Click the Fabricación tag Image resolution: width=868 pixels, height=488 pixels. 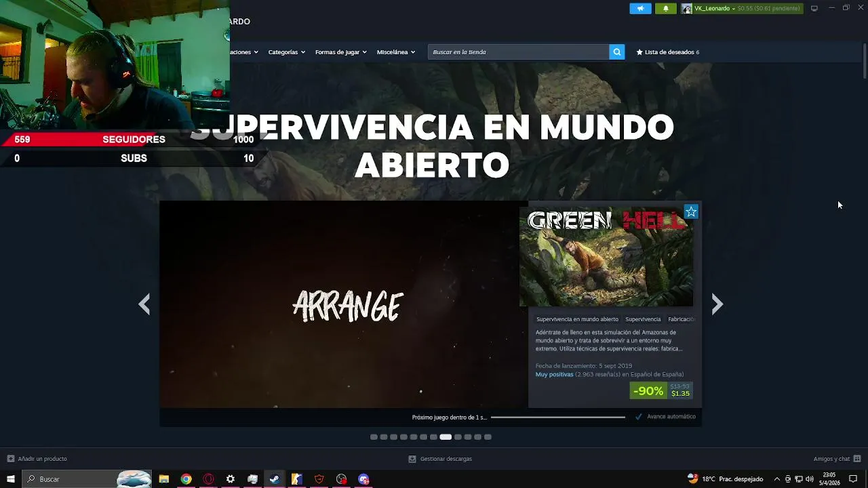pos(682,319)
